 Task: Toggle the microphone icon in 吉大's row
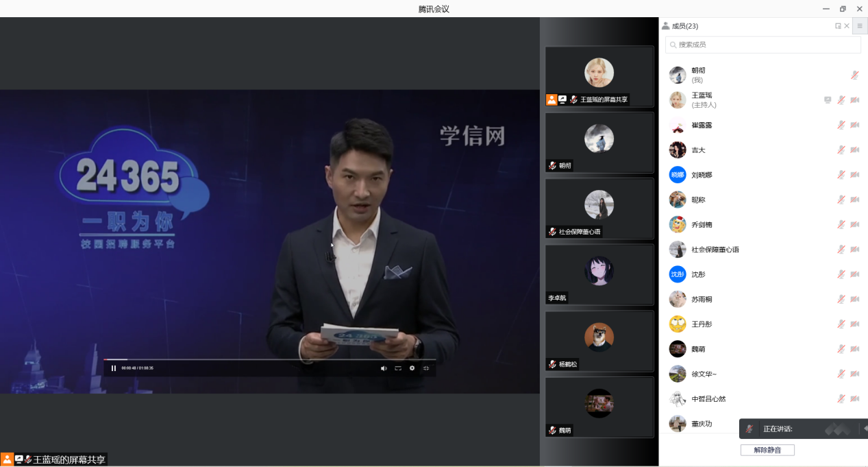pyautogui.click(x=841, y=149)
